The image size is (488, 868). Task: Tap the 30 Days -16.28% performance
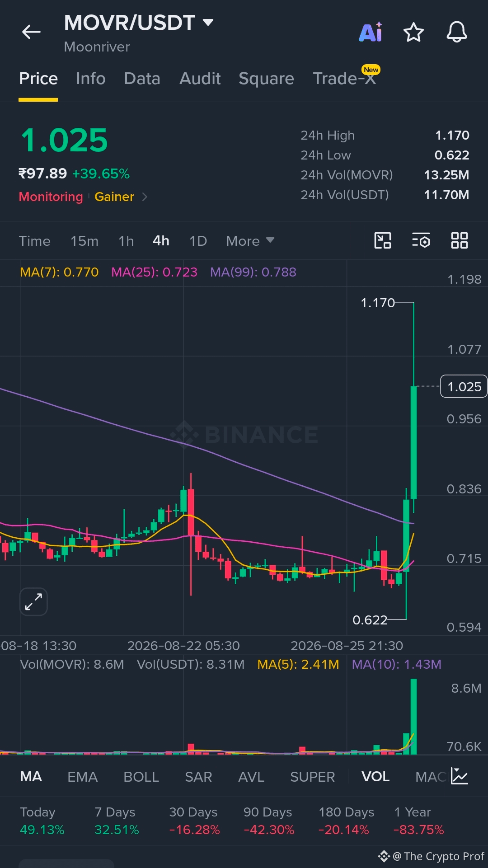tap(194, 821)
